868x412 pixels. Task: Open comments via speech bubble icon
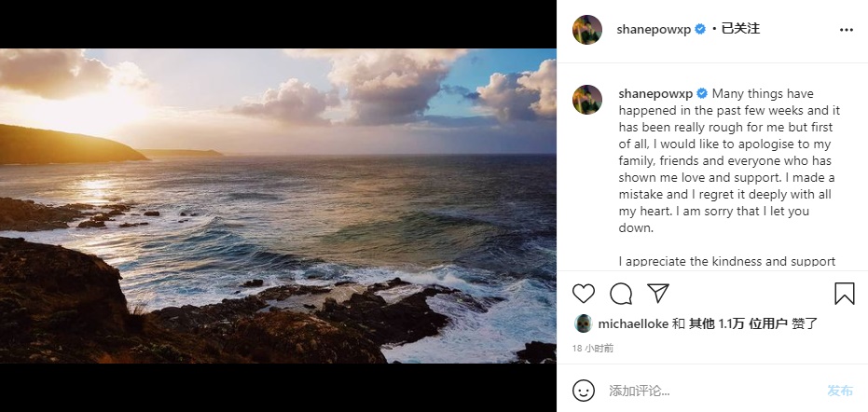(621, 294)
